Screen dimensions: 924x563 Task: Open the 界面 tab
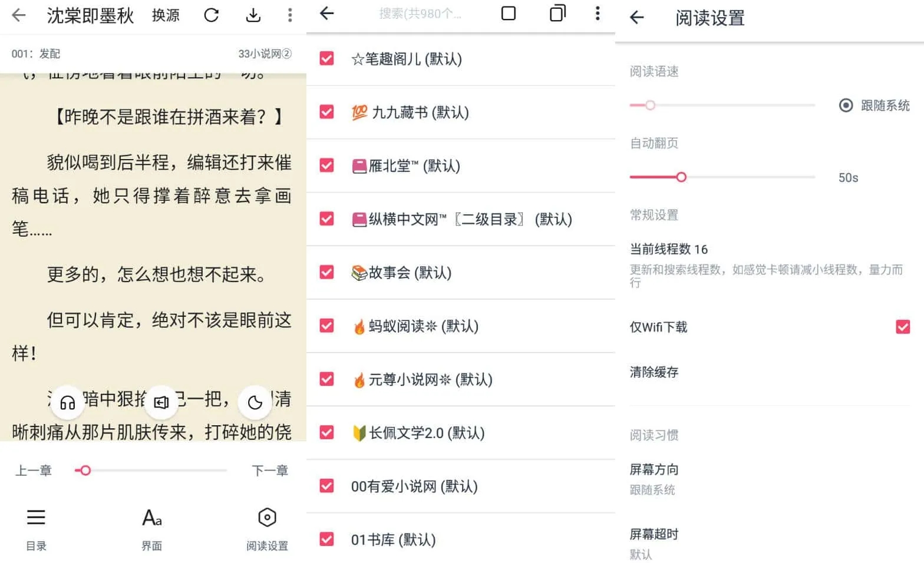tap(151, 528)
